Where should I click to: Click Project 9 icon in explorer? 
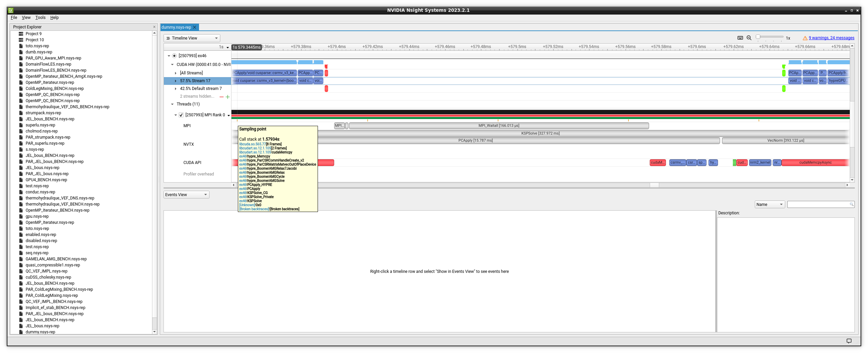21,34
